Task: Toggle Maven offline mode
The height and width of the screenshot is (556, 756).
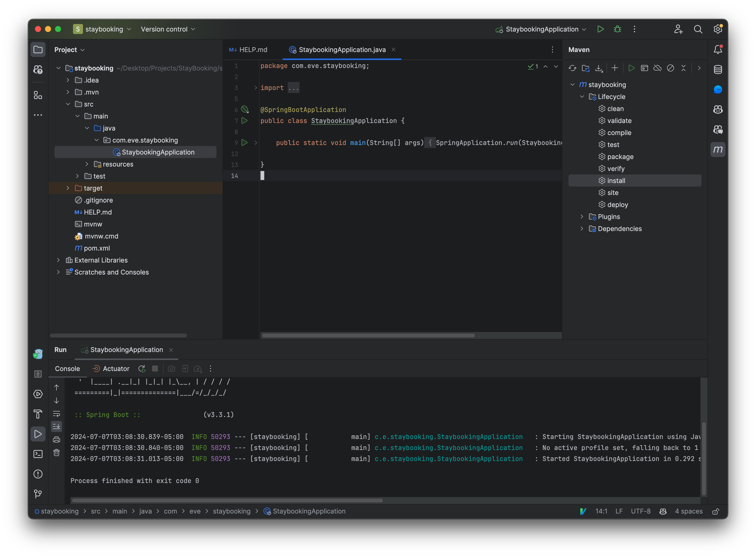Action: click(657, 68)
